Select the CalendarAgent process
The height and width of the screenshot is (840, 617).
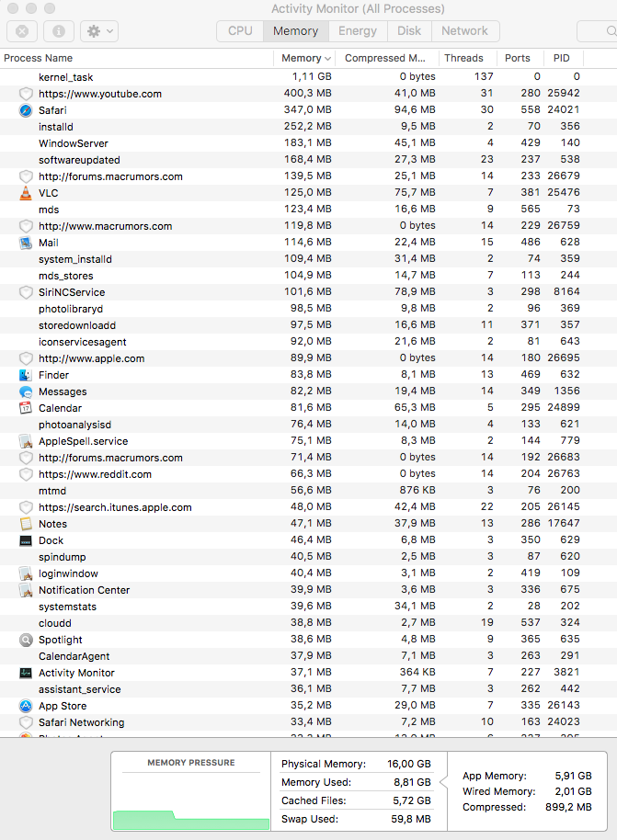click(308, 656)
